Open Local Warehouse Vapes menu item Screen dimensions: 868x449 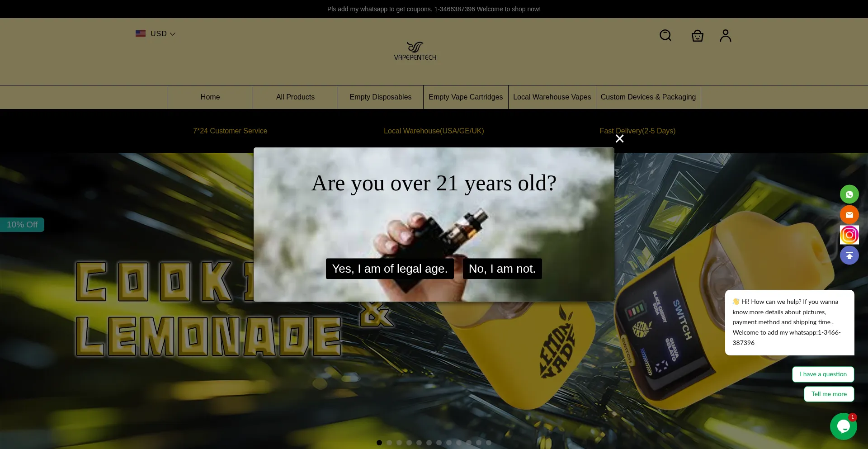coord(552,97)
